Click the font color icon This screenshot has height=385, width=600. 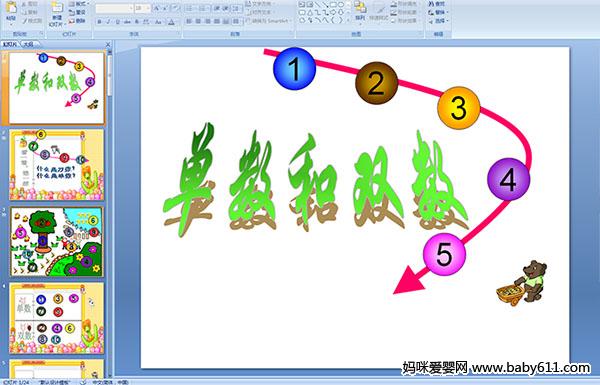(171, 22)
